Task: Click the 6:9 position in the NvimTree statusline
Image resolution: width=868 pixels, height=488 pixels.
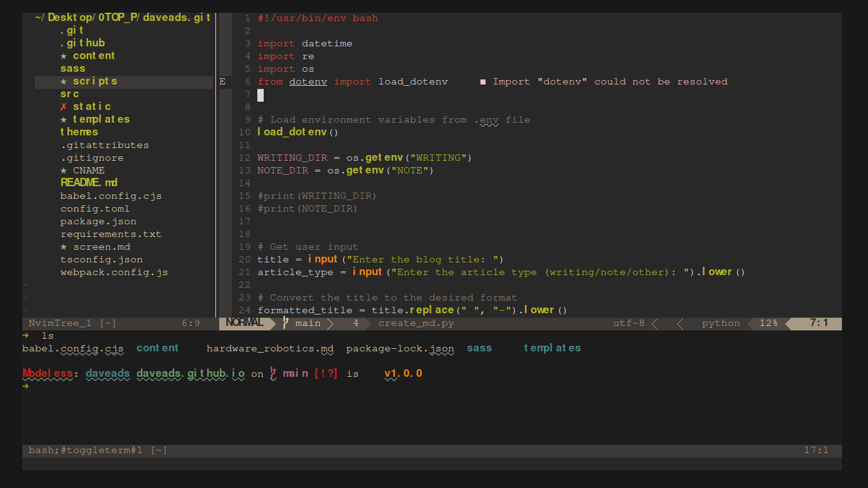Action: (x=191, y=323)
